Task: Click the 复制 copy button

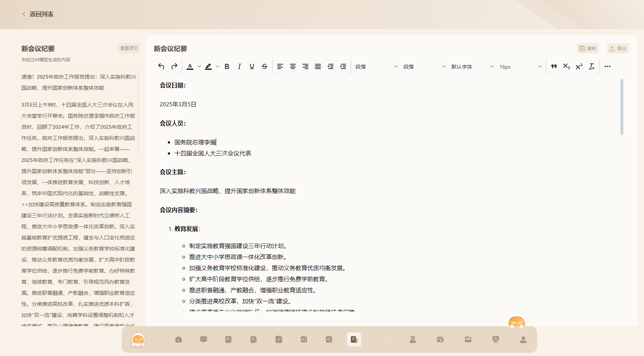Action: [588, 48]
